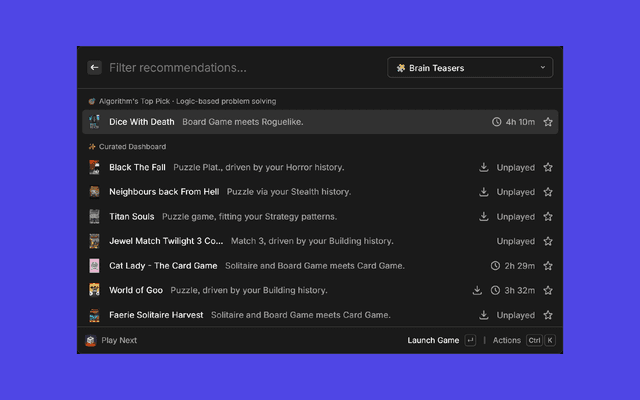Click the dropdown chevron next to Brain Teasers
The height and width of the screenshot is (400, 640).
(x=542, y=68)
